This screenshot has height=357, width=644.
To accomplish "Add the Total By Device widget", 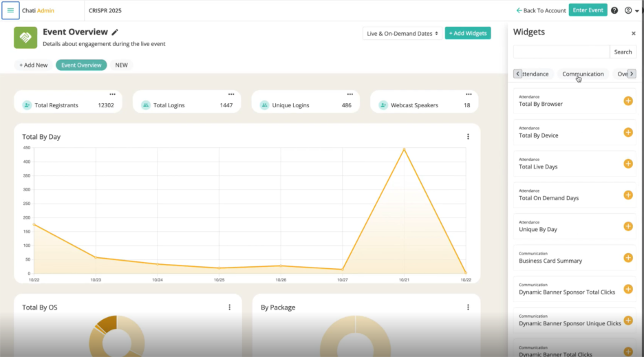I will pyautogui.click(x=627, y=133).
